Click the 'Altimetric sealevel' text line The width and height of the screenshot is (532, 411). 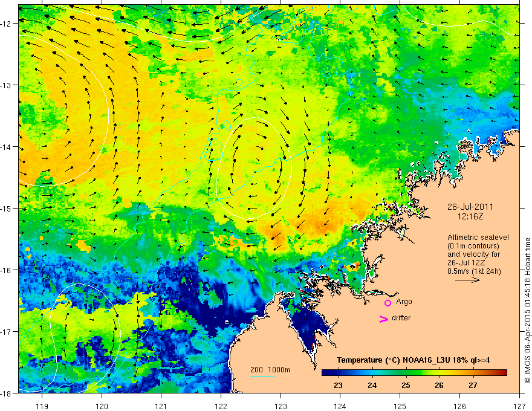click(x=478, y=238)
